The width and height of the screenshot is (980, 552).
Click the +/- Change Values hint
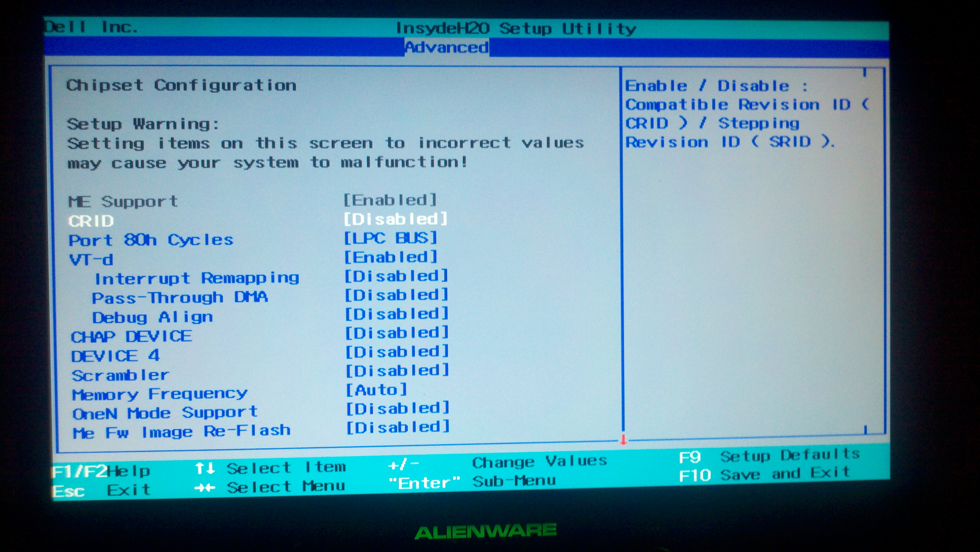(498, 463)
